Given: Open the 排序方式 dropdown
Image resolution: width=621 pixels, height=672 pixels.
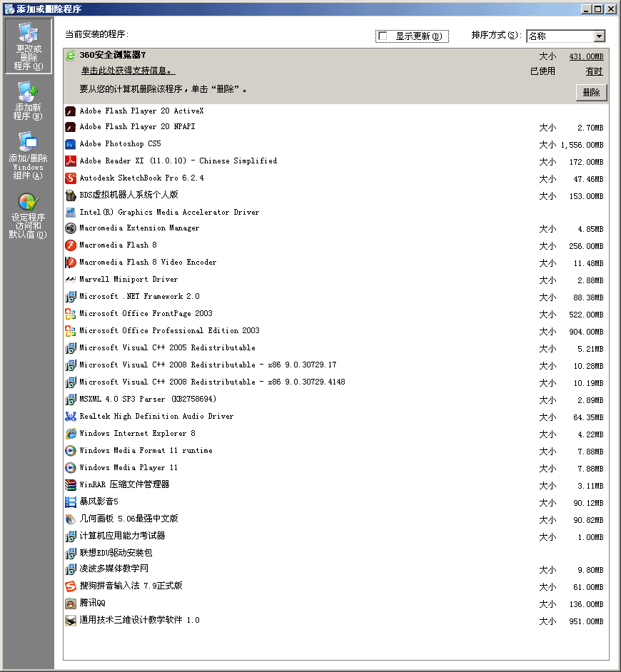Looking at the screenshot, I should (565, 36).
